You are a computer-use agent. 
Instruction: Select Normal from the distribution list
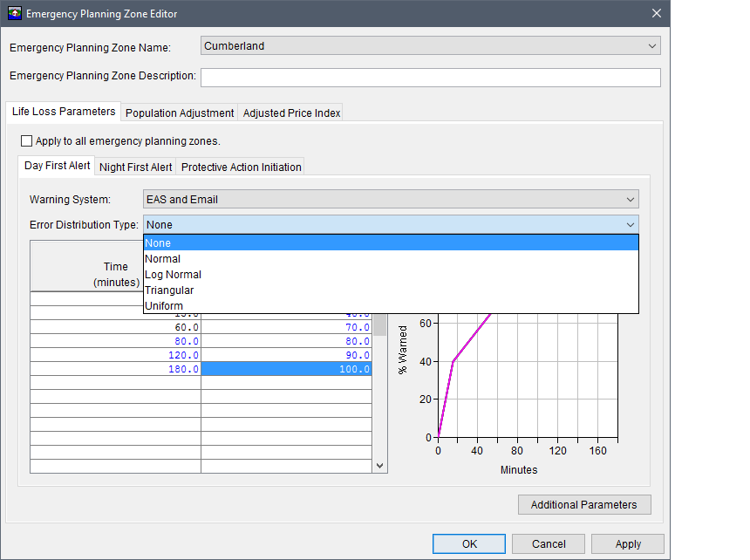[163, 259]
